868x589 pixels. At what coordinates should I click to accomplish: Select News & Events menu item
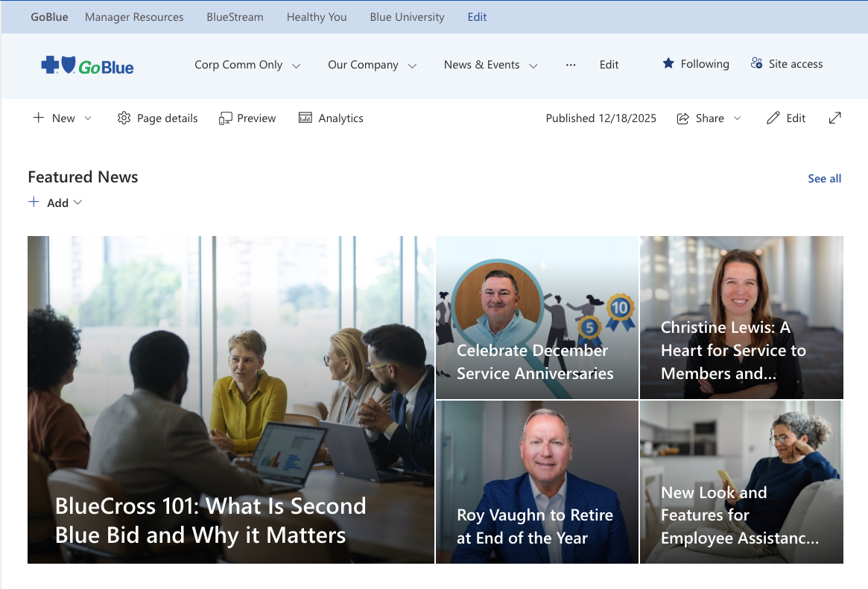click(481, 65)
